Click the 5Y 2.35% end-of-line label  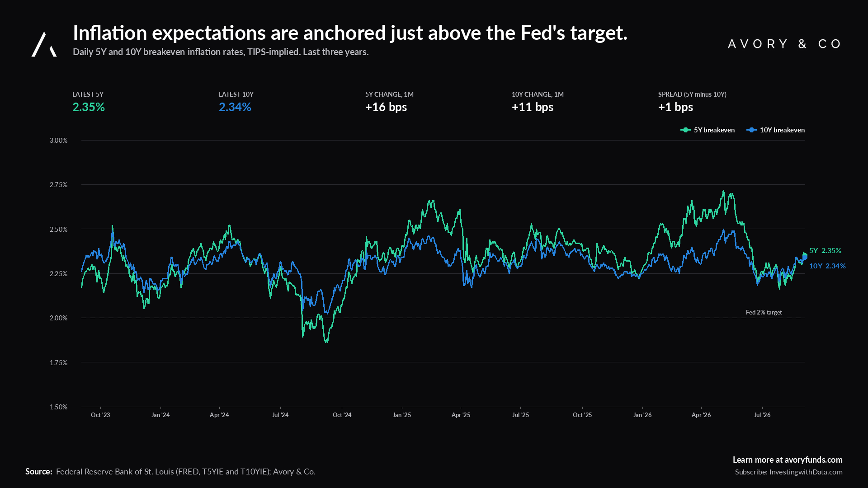point(825,250)
